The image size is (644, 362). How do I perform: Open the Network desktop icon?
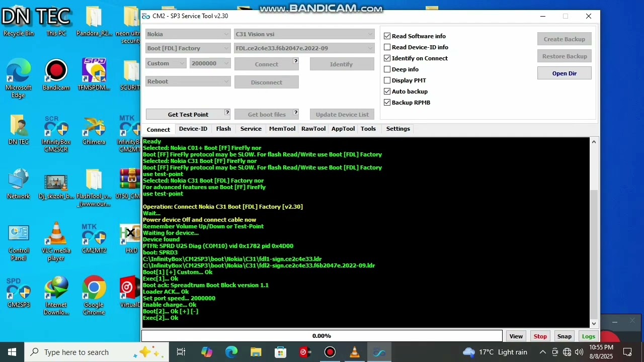[19, 184]
